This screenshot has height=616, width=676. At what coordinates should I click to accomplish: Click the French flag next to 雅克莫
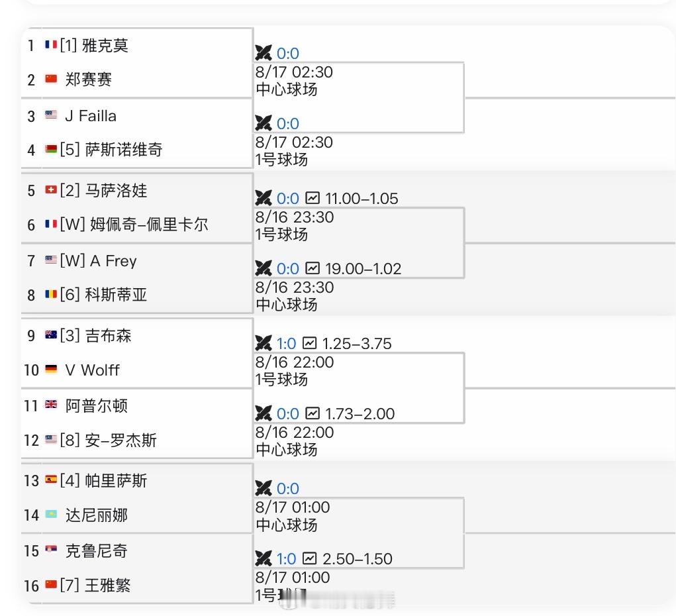[x=51, y=44]
